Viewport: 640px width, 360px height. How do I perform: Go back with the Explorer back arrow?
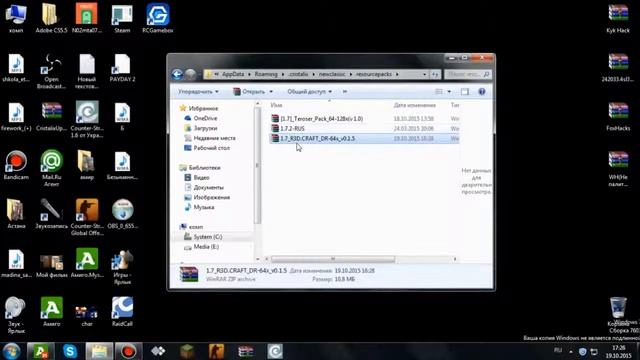177,74
